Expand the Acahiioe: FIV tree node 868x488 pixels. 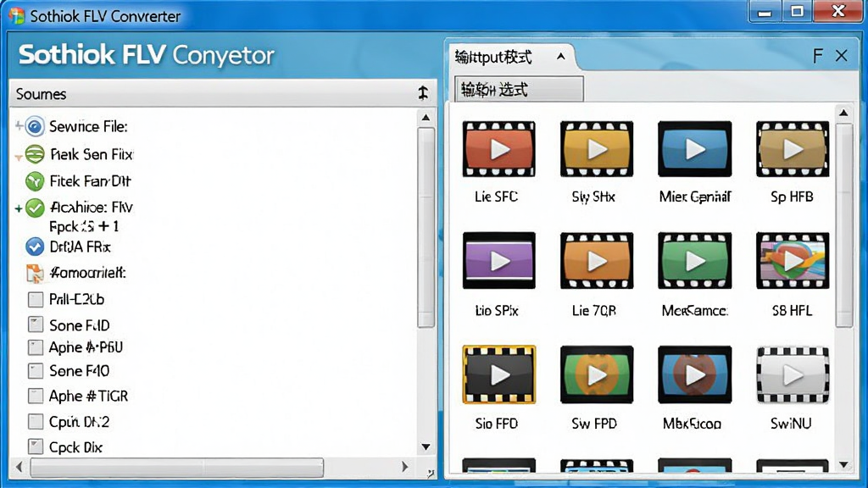point(19,208)
